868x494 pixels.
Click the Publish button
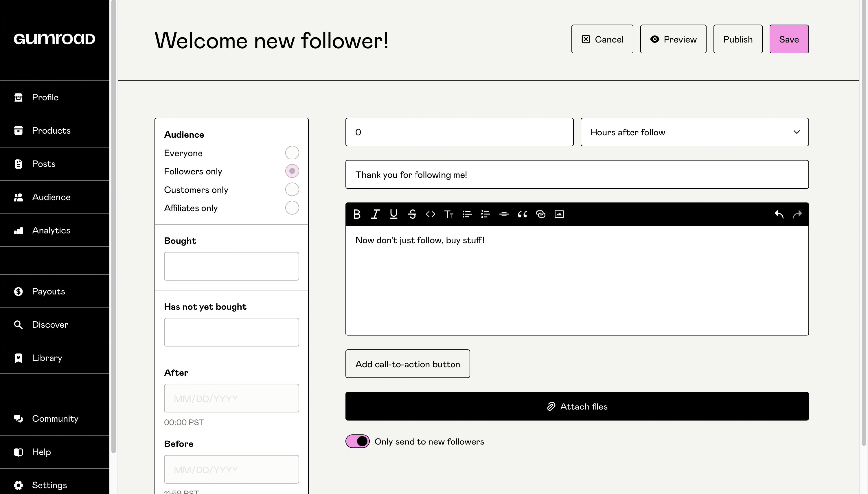738,39
